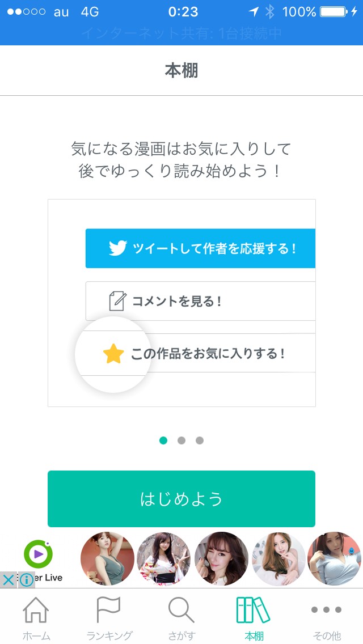This screenshot has height=644, width=363.
Task: Open the green Live app logo
Action: coord(39,554)
